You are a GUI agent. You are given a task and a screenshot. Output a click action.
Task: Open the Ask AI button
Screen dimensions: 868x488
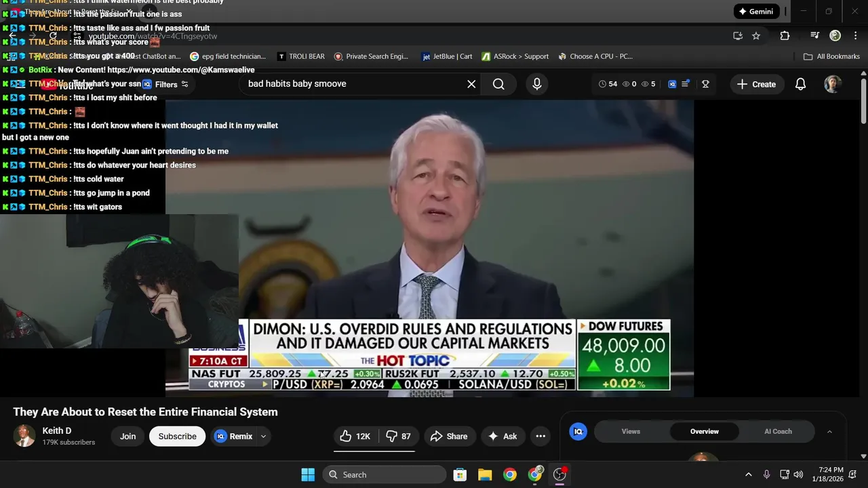[502, 436]
